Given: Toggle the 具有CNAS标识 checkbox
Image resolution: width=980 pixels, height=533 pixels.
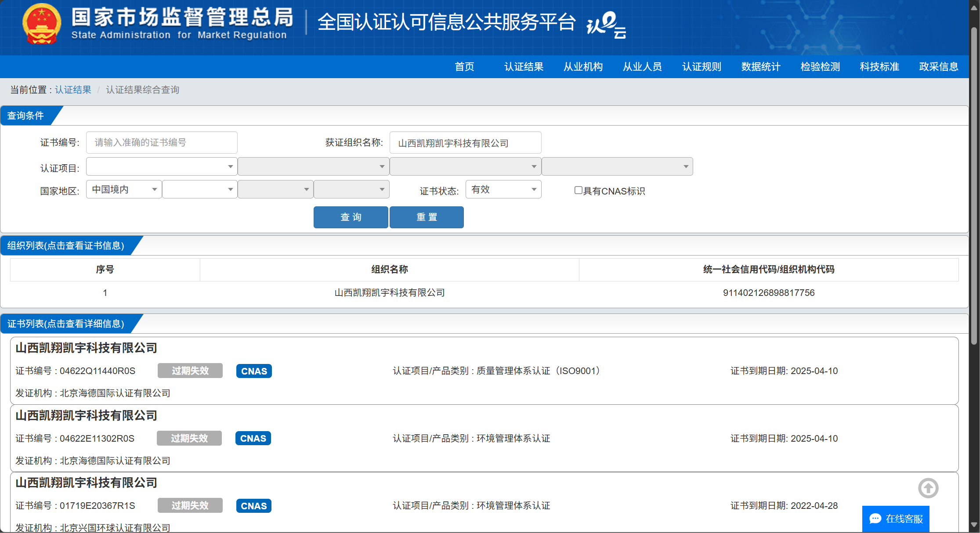Looking at the screenshot, I should [579, 190].
